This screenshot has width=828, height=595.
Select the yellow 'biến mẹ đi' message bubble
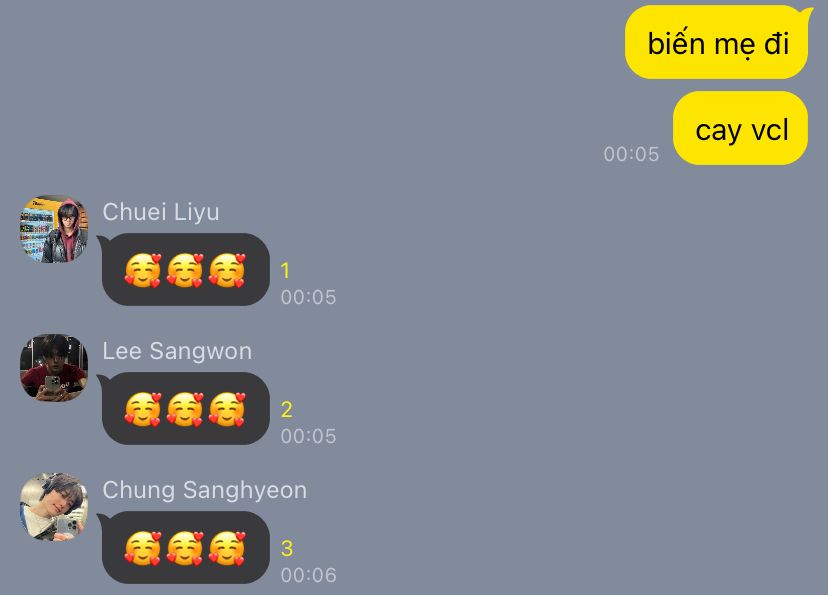(718, 43)
